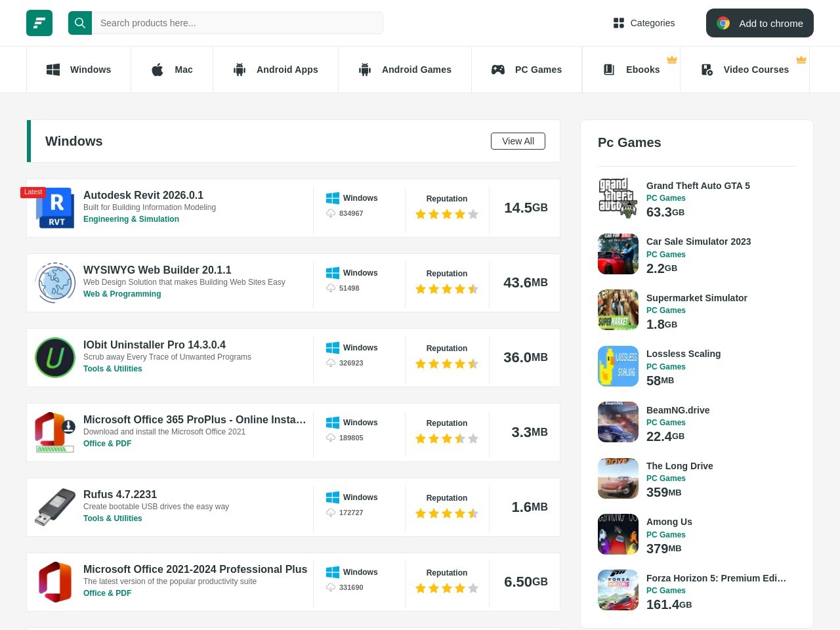The image size is (840, 630).
Task: Click the 359MB size under The Long Drive
Action: click(664, 492)
